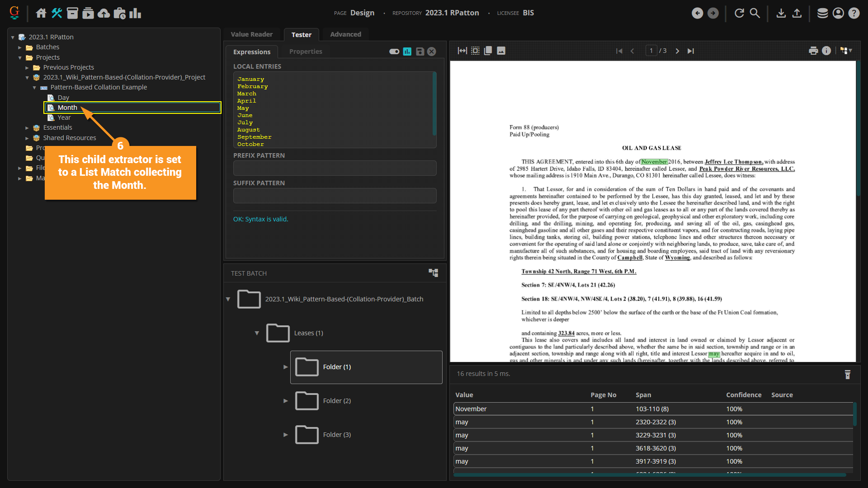Go to the last document page
Viewport: 868px width, 488px height.
click(x=690, y=51)
